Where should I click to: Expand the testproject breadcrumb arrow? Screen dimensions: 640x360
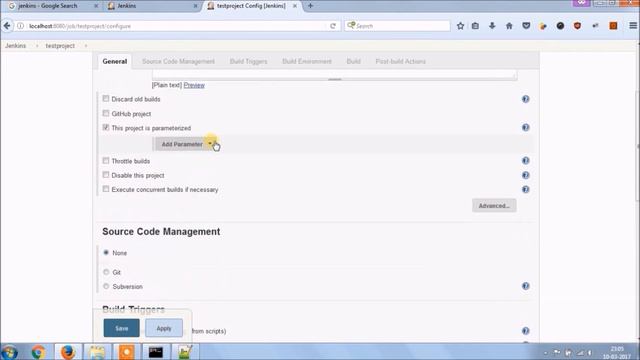(x=86, y=46)
